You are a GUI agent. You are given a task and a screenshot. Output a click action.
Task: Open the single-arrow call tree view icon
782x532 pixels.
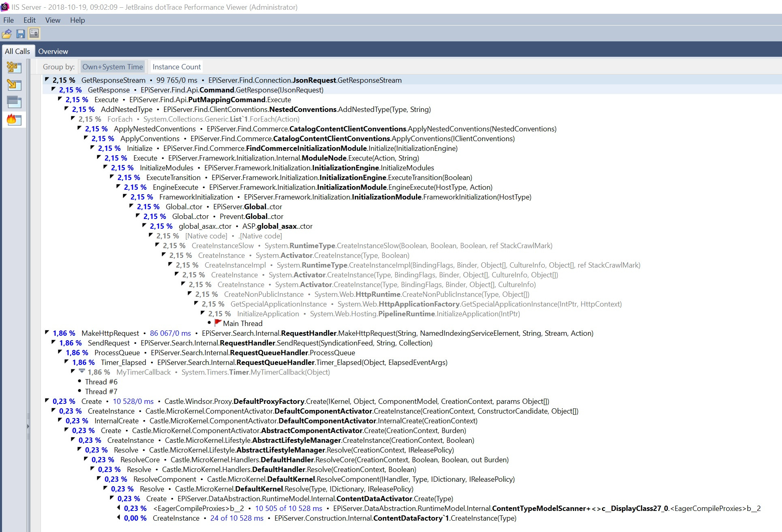pyautogui.click(x=13, y=85)
